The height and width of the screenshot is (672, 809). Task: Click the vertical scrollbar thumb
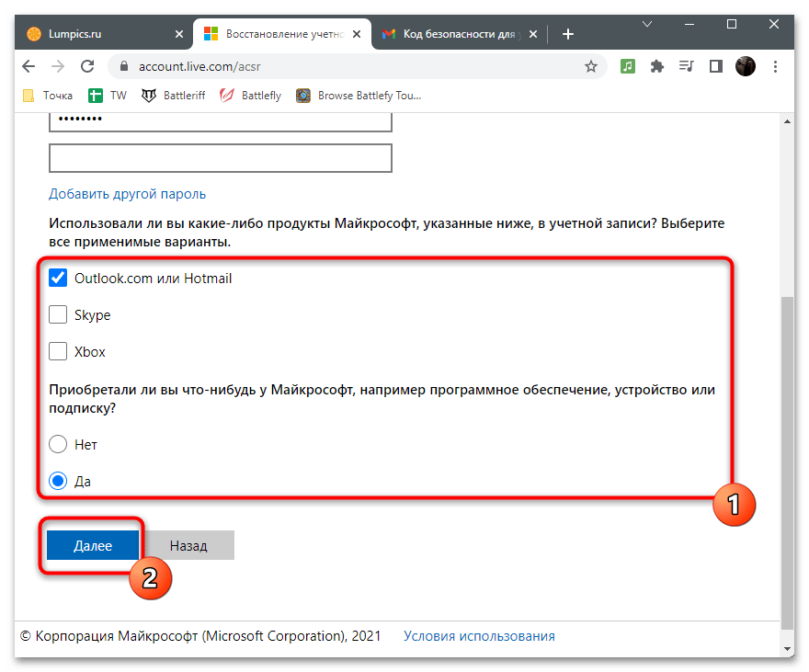click(x=787, y=462)
